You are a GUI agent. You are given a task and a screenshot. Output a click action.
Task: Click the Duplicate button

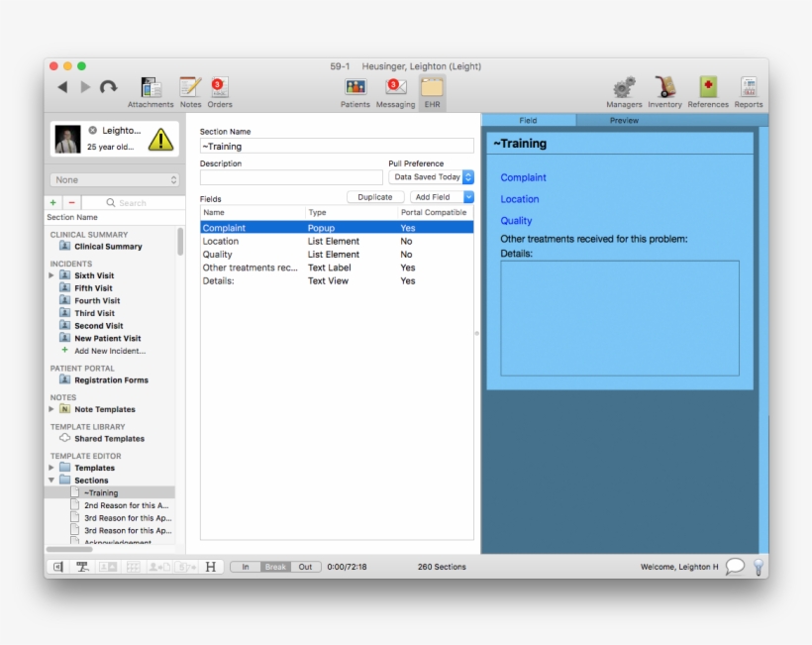374,196
